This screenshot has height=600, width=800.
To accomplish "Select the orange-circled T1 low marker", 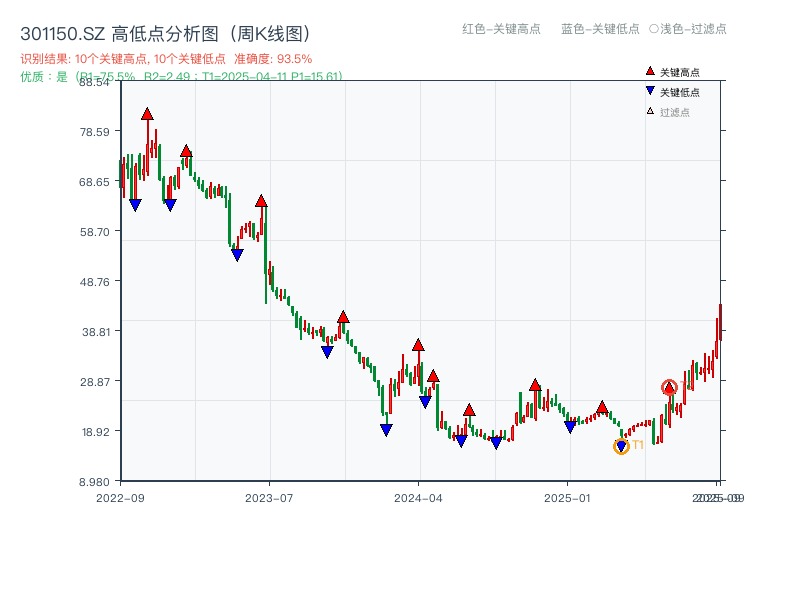I will (621, 446).
